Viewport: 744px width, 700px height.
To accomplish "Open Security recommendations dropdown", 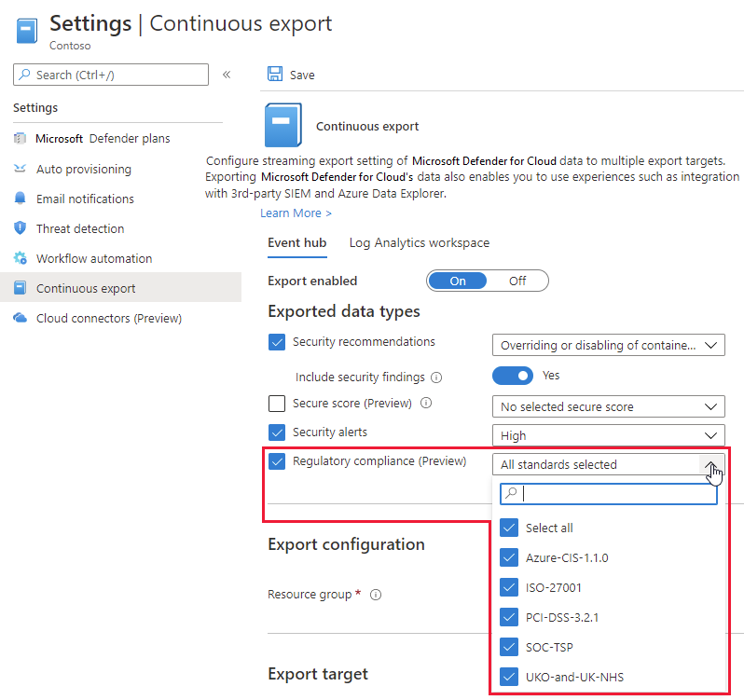I will (608, 345).
